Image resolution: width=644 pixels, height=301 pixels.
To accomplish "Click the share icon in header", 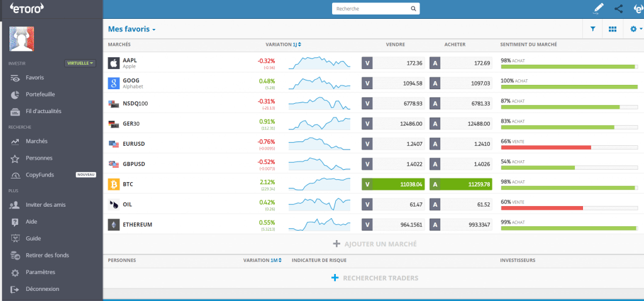I will (619, 8).
